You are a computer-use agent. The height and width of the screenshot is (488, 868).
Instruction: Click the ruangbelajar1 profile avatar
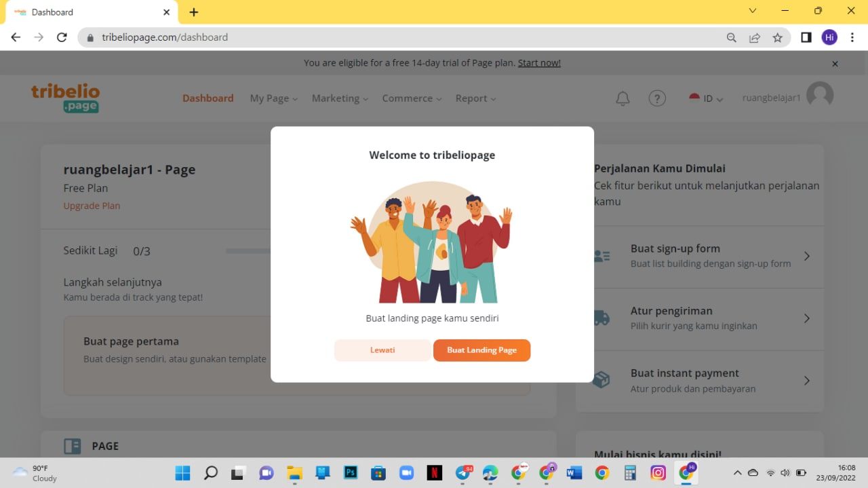point(820,96)
